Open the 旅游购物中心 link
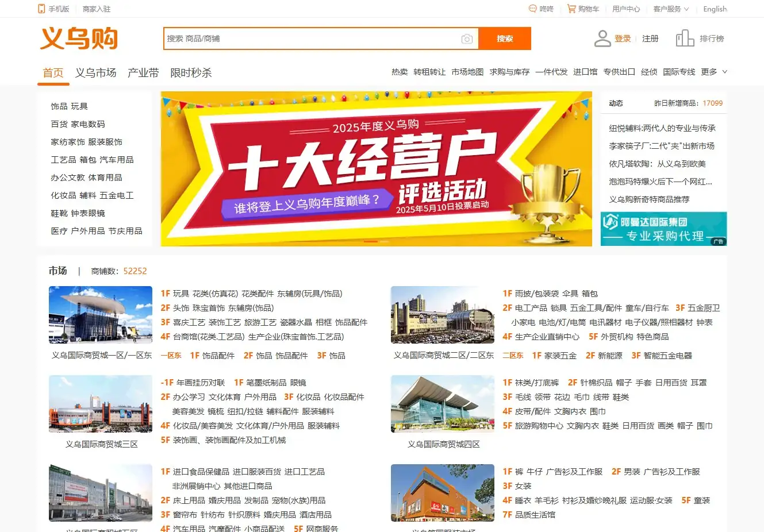Viewport: 764px width, 532px height. click(539, 426)
